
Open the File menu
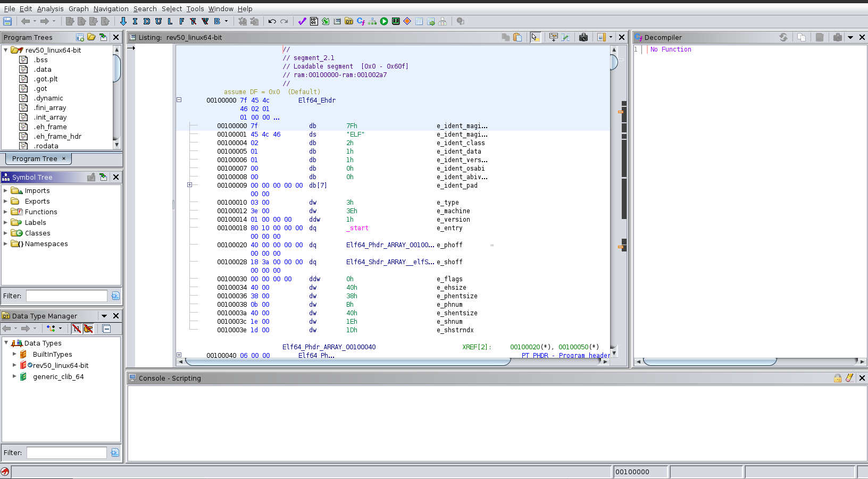[10, 9]
